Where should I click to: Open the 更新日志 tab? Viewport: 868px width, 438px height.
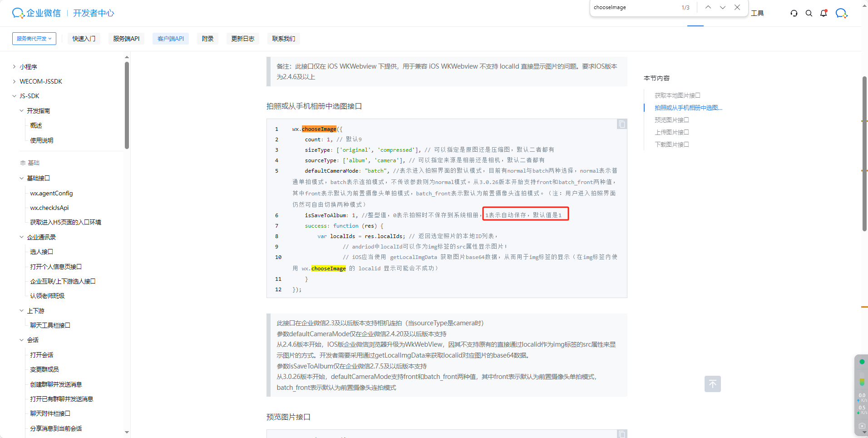(242, 39)
